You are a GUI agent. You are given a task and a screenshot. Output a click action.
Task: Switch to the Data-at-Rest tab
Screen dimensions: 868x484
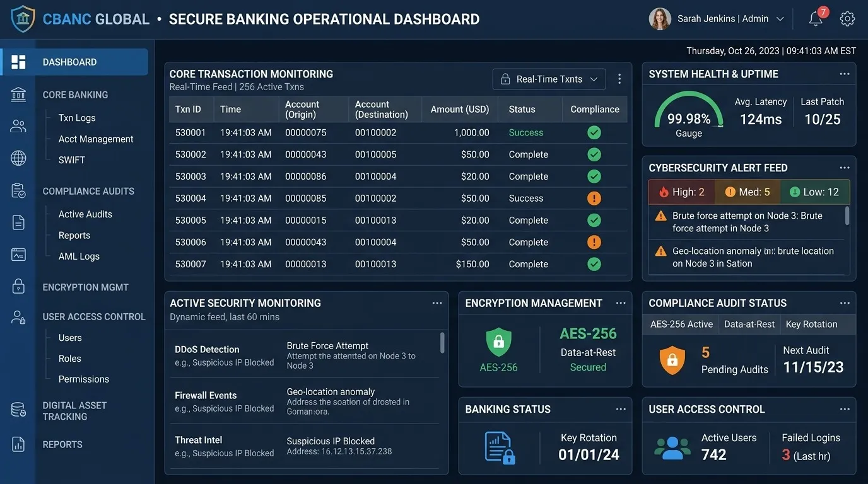point(749,324)
